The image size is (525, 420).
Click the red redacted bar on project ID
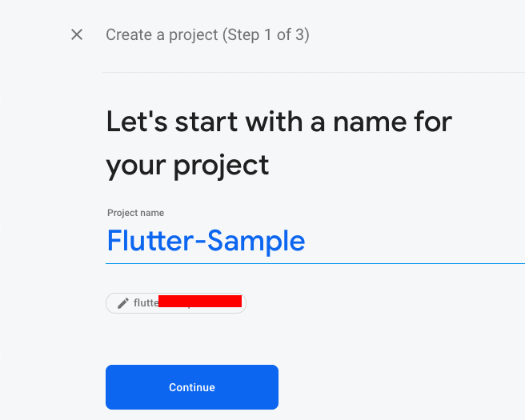200,301
